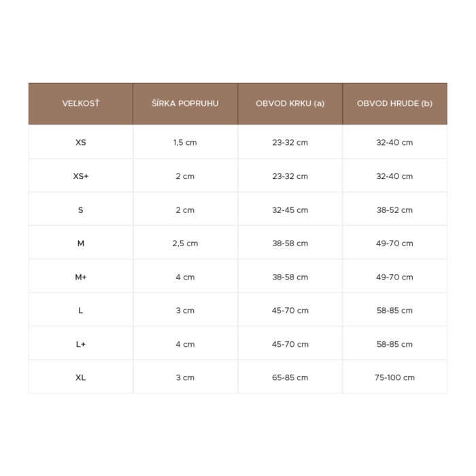The width and height of the screenshot is (476, 476).
Task: Click the XL row 3 cm cell
Action: point(185,377)
